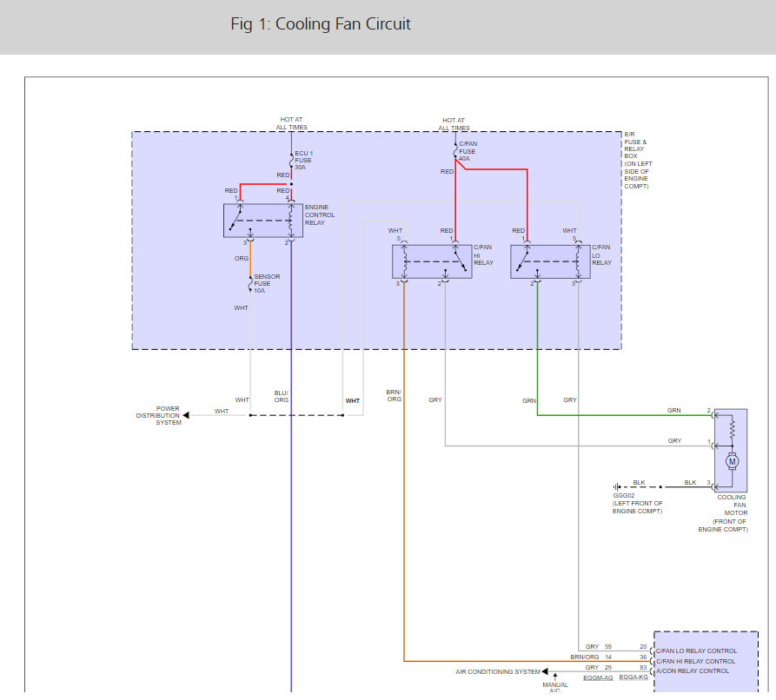The height and width of the screenshot is (700, 776).
Task: Click the arrow pointing to Air Conditioning System
Action: [545, 671]
